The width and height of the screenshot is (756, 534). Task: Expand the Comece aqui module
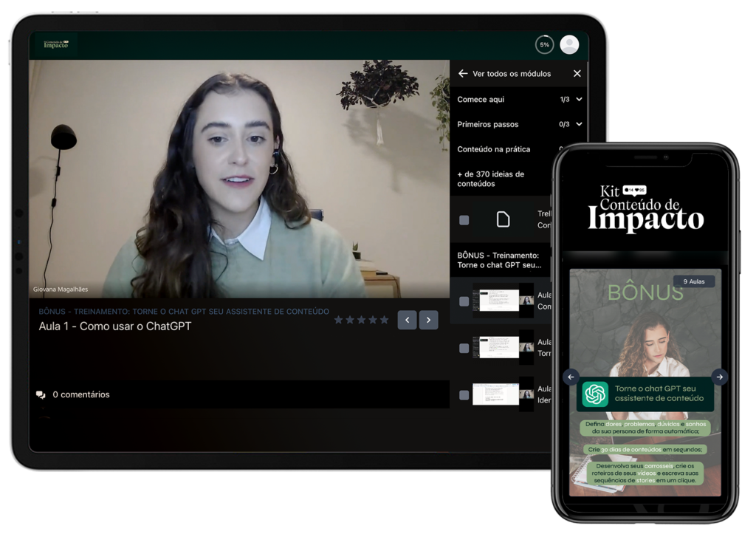click(579, 100)
